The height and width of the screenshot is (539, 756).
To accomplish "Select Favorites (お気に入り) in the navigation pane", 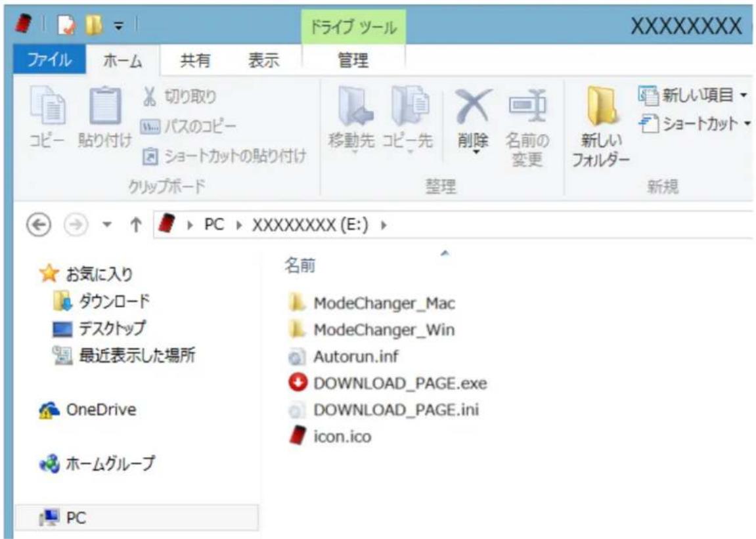I will [86, 274].
